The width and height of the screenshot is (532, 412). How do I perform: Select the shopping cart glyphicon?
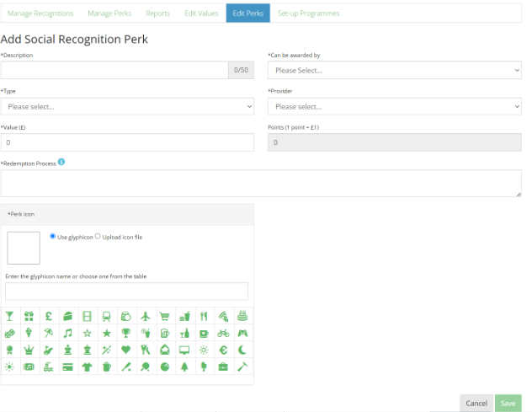click(x=164, y=317)
